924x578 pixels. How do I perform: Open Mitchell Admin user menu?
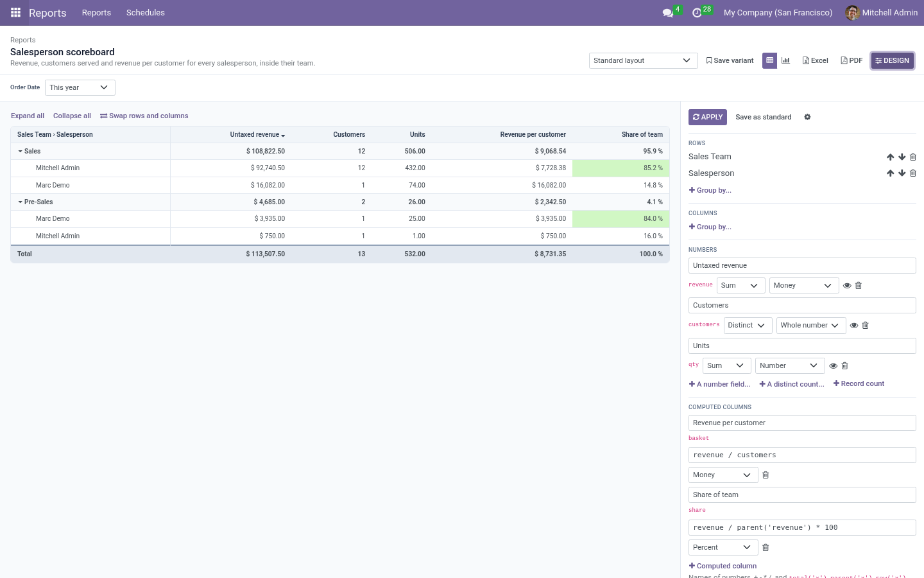coord(881,12)
